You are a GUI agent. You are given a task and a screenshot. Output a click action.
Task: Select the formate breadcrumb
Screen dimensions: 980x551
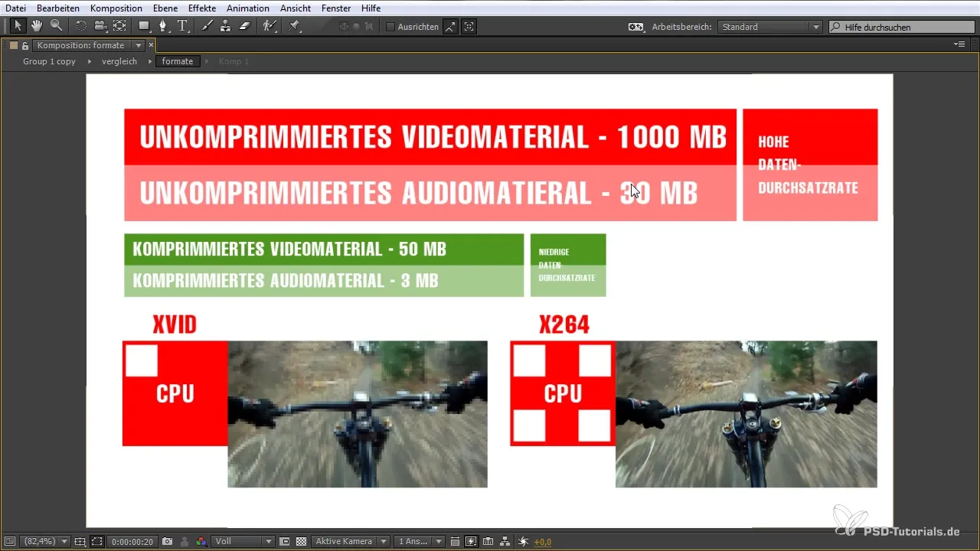[178, 61]
